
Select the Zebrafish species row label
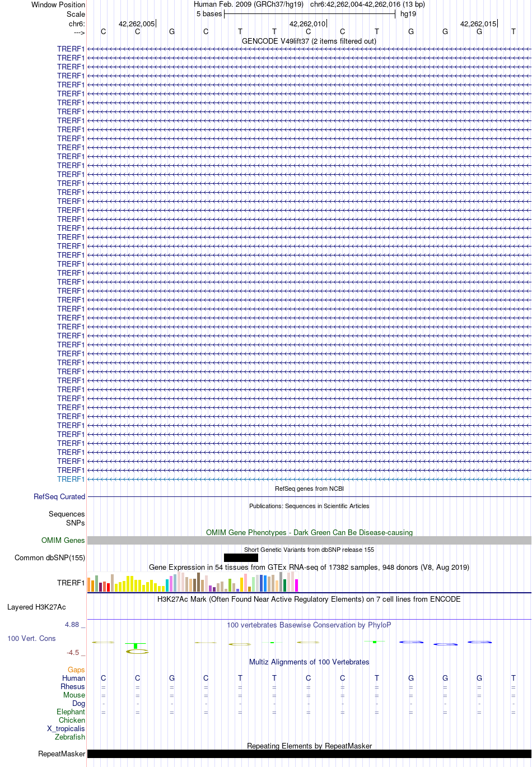70,737
